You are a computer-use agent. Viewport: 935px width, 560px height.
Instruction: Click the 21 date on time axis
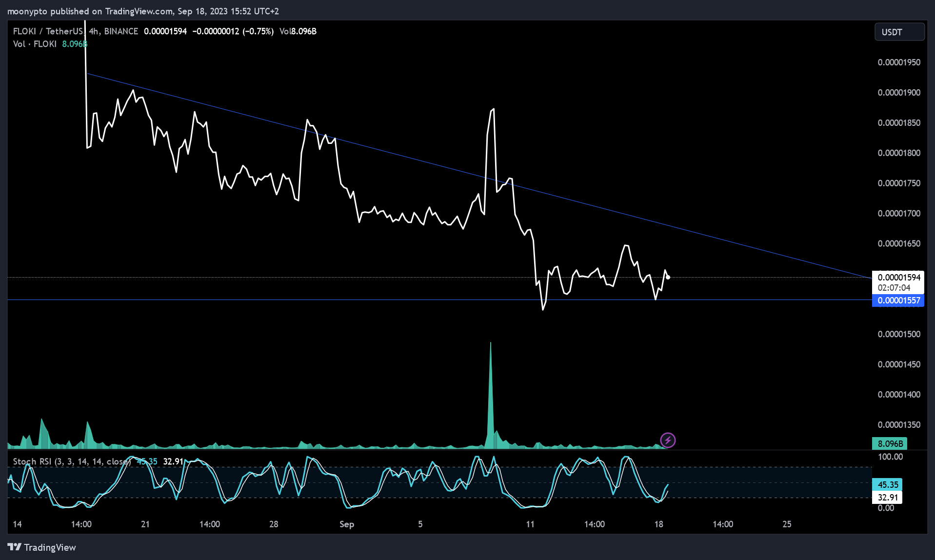tap(145, 524)
